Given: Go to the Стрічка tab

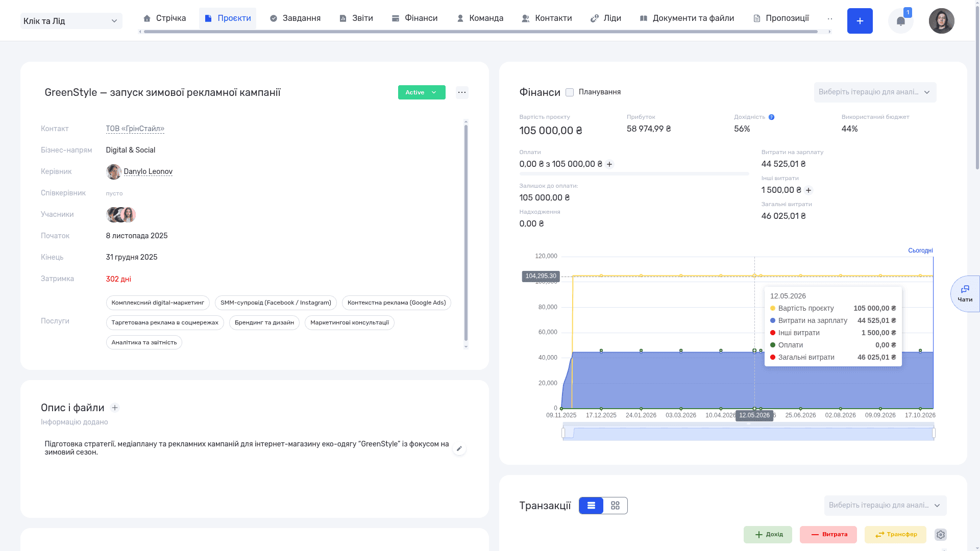Looking at the screenshot, I should (x=164, y=18).
